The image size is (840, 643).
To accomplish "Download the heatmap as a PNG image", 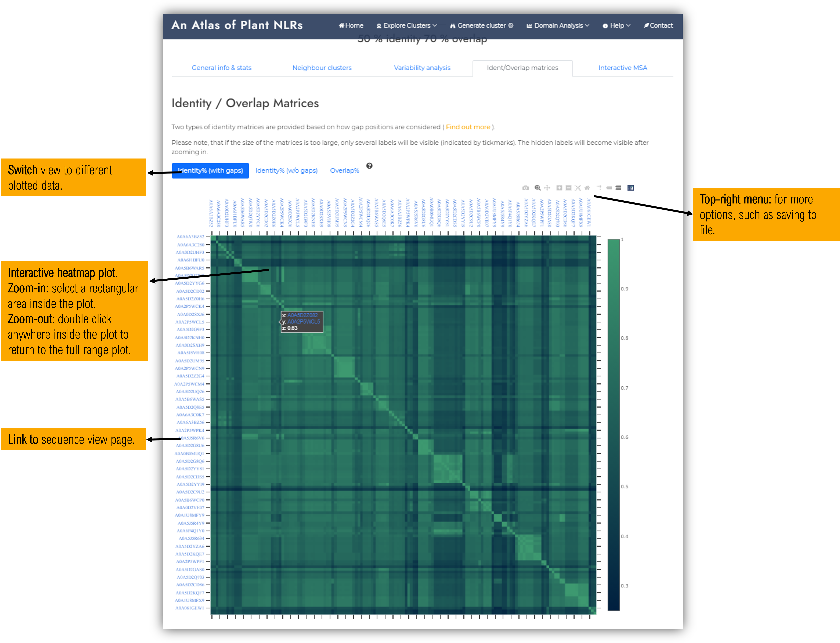I will pyautogui.click(x=525, y=187).
